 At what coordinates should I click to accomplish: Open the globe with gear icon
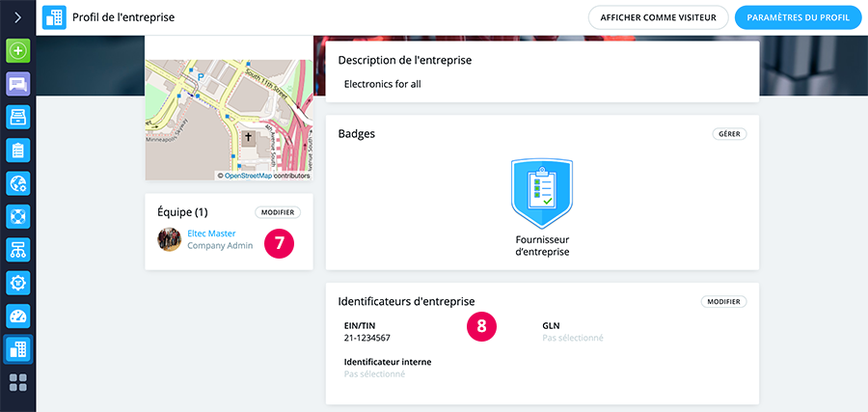(x=17, y=183)
